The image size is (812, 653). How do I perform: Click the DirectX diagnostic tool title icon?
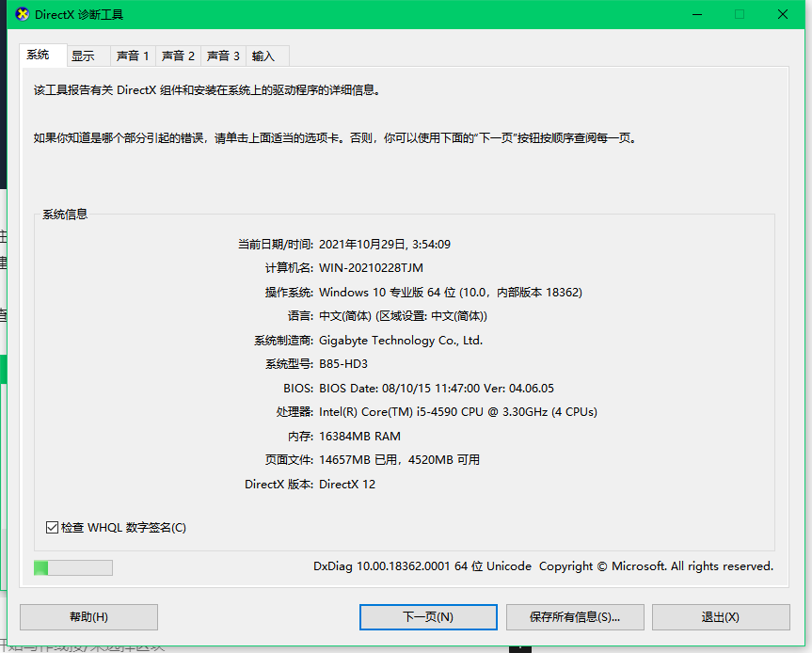coord(23,14)
